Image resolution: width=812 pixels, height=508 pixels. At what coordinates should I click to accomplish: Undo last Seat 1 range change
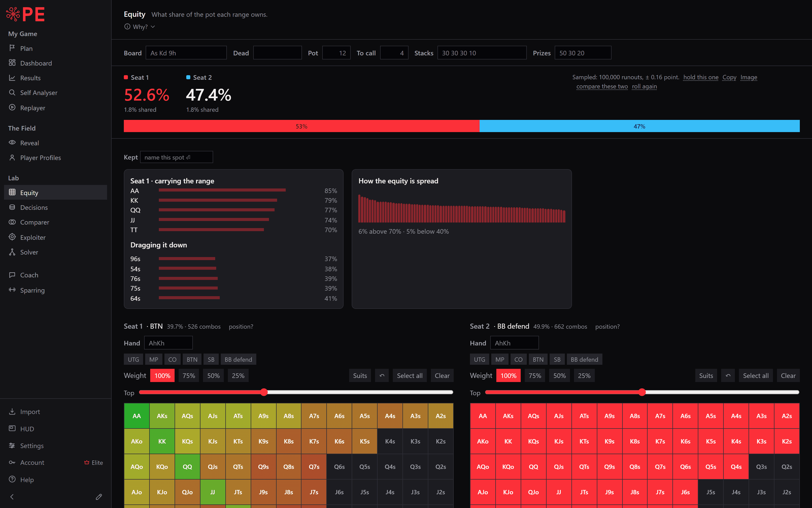(382, 376)
